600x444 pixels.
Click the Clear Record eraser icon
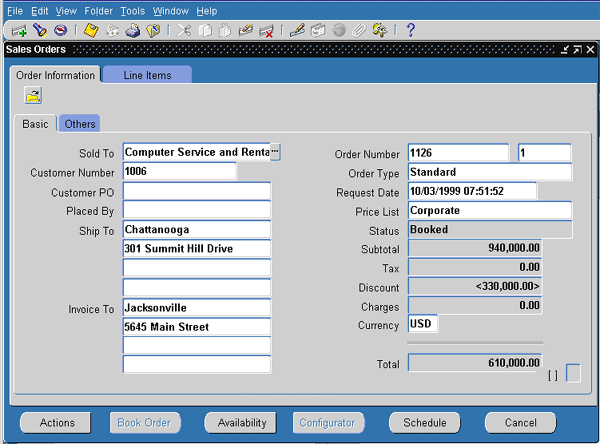(x=246, y=30)
